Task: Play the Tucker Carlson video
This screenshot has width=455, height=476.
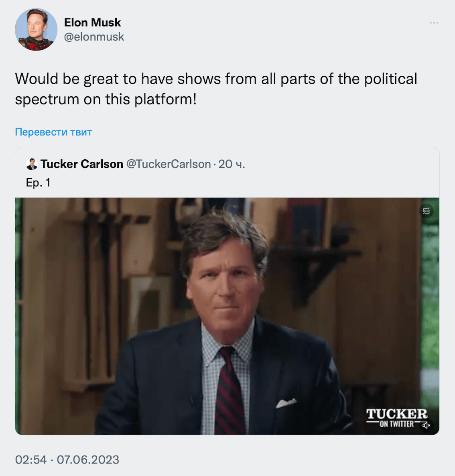Action: (x=227, y=316)
